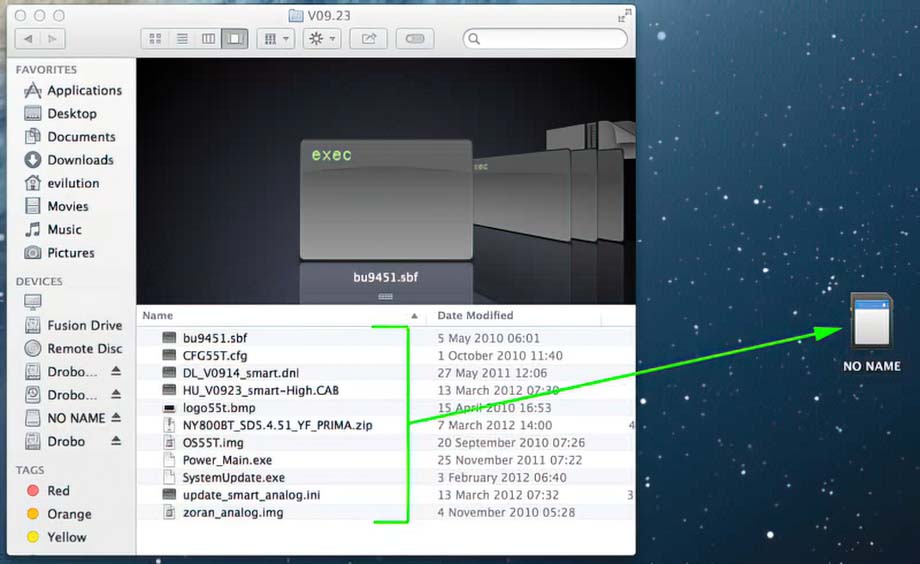Select file bu9451.sbf
This screenshot has width=920, height=564.
coord(214,338)
